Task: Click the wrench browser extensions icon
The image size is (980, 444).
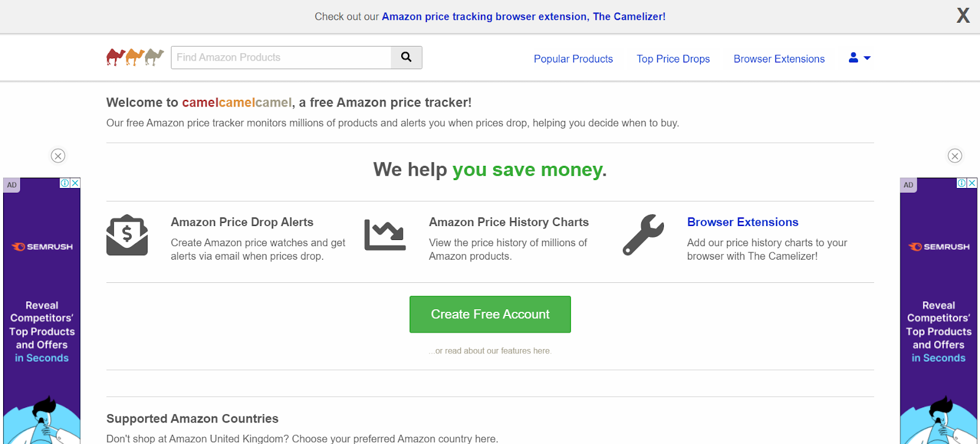Action: tap(643, 235)
